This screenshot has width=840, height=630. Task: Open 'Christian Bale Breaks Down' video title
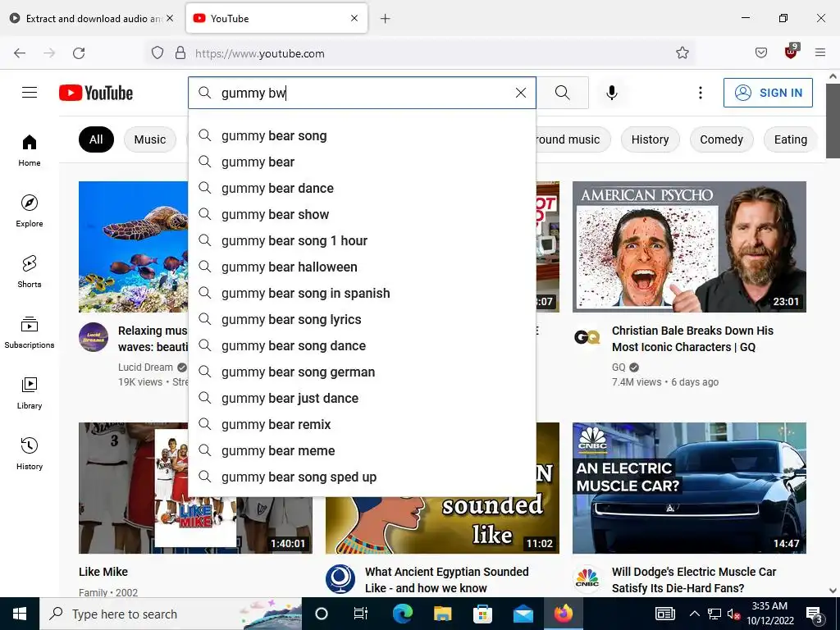tap(692, 339)
